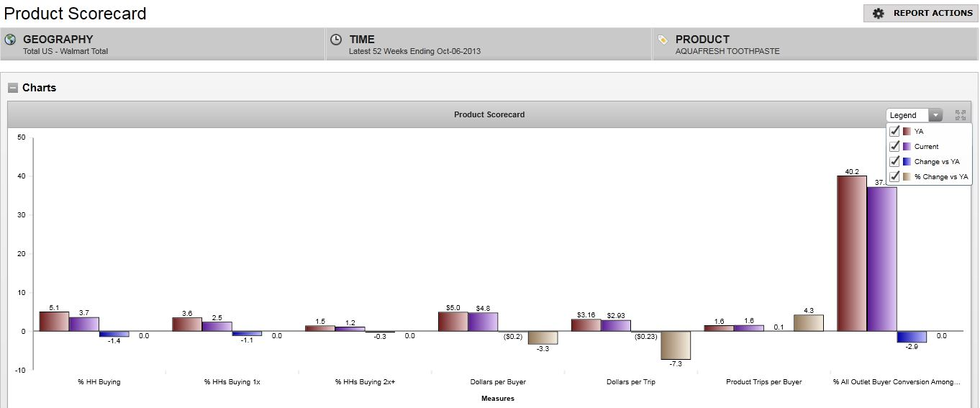Click the -7.3 Dollars per Trip bar
This screenshot has width=980, height=408.
676,345
